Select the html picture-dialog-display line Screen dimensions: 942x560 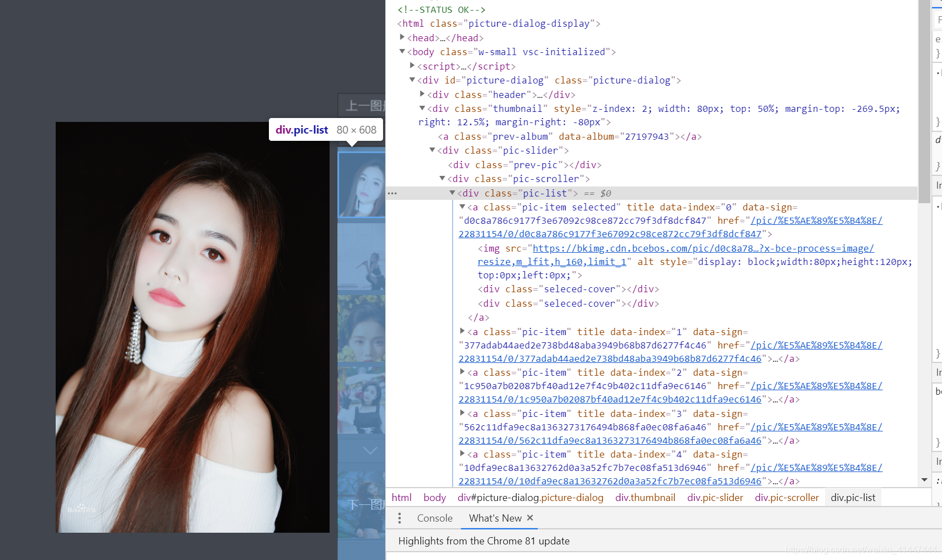tap(499, 23)
